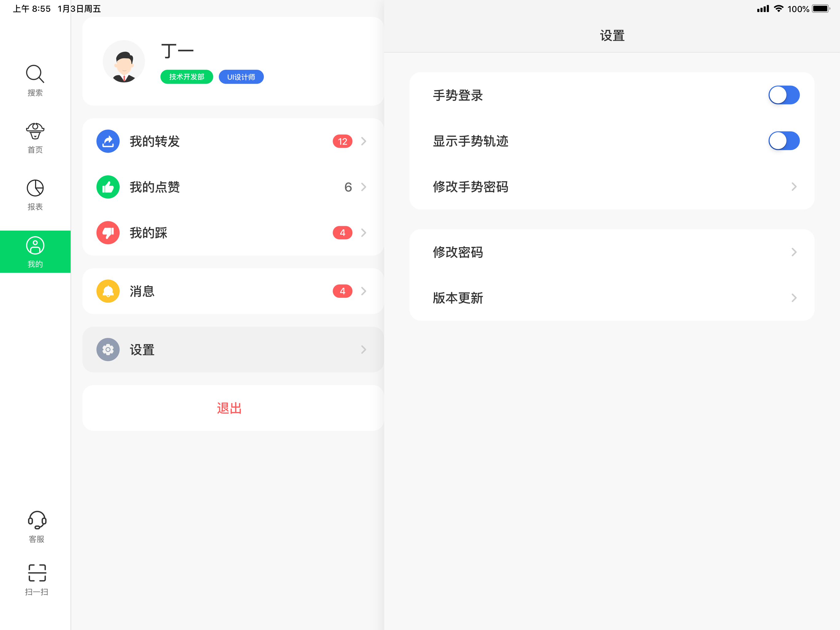
Task: Select the 消息 menu row label
Action: (x=142, y=291)
